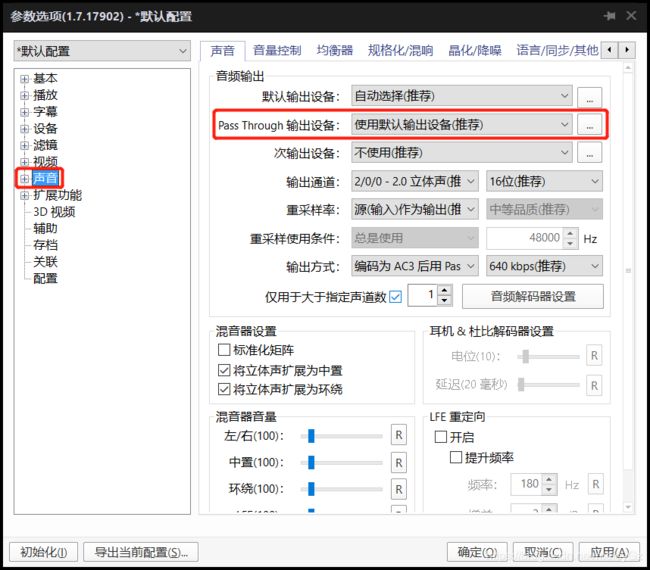Open 次输出设备 dropdown
Image resolution: width=650 pixels, height=570 pixels.
pos(462,153)
